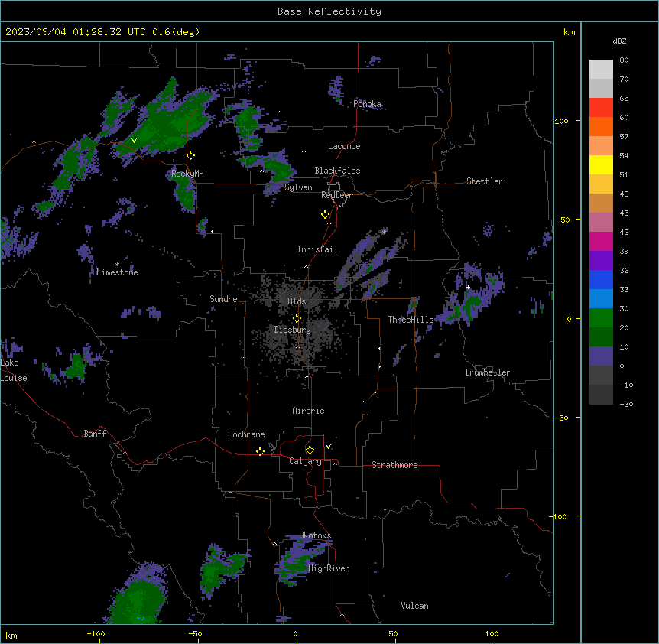The image size is (659, 644).
Task: Click the yellow diamond marker below Cochrane
Action: click(x=260, y=451)
